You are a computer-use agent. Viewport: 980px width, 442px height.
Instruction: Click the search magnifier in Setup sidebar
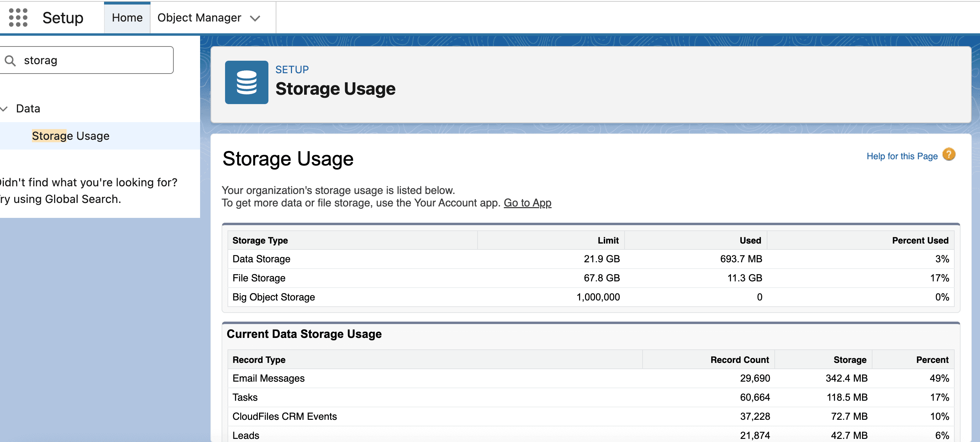[x=11, y=60]
